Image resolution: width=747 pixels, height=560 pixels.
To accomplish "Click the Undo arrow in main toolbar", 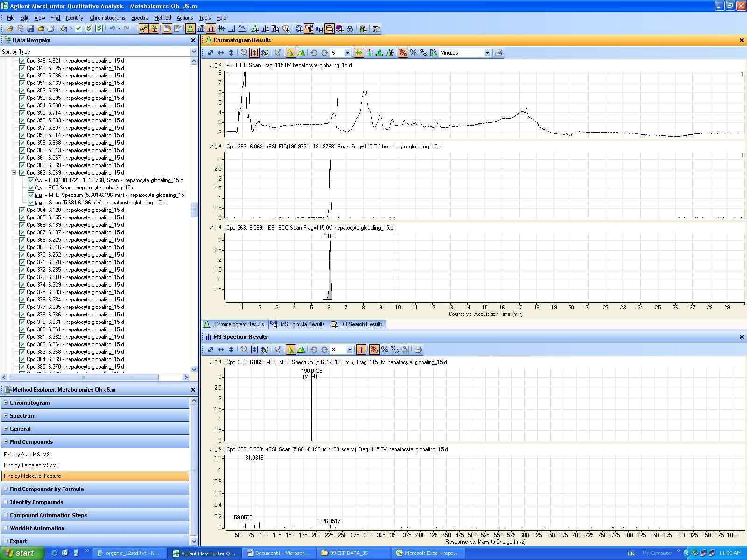I will (x=112, y=28).
